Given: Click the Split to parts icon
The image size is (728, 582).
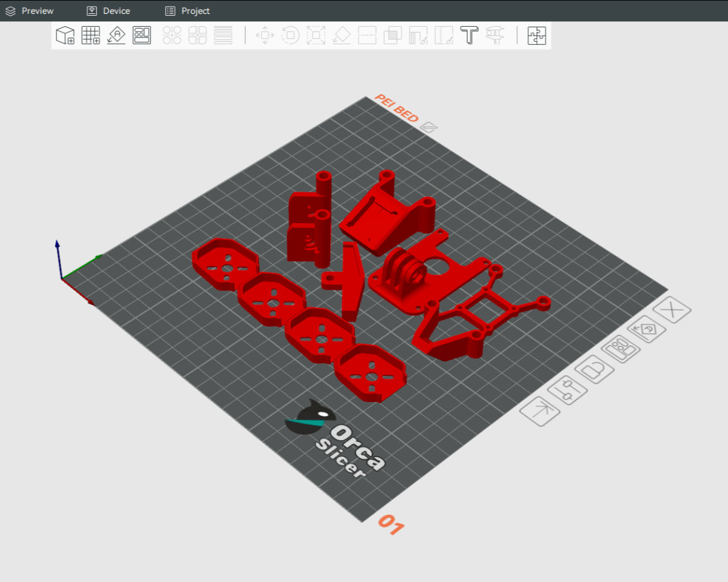Looking at the screenshot, I should [198, 35].
